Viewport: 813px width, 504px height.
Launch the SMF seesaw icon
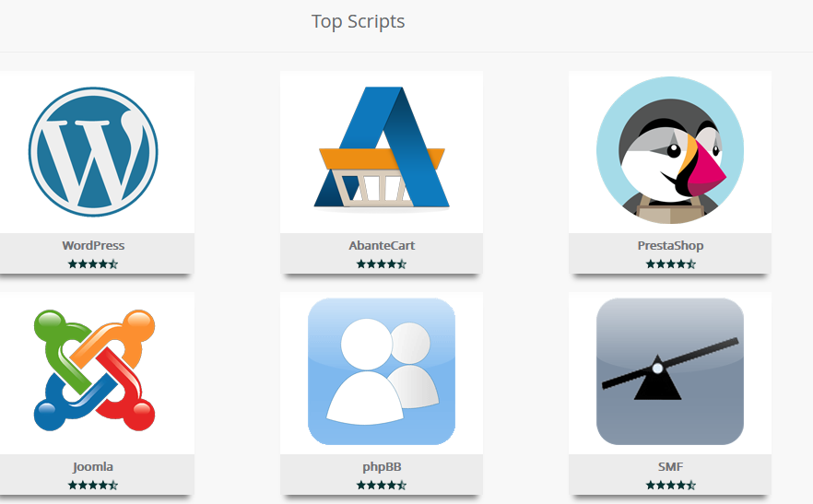[670, 371]
